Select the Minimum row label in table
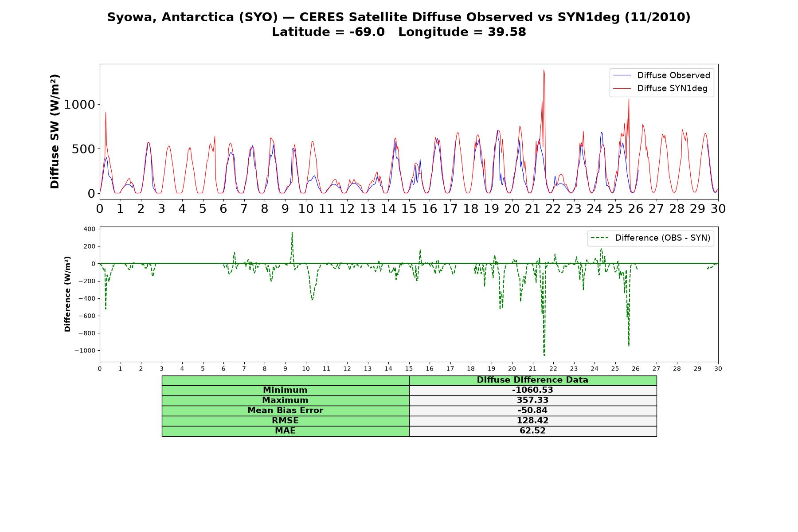The height and width of the screenshot is (532, 798). pyautogui.click(x=285, y=390)
